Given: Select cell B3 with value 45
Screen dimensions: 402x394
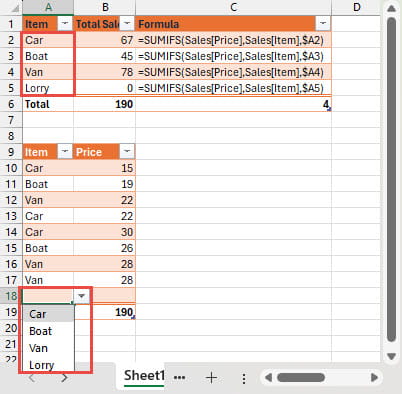Looking at the screenshot, I should [x=105, y=56].
